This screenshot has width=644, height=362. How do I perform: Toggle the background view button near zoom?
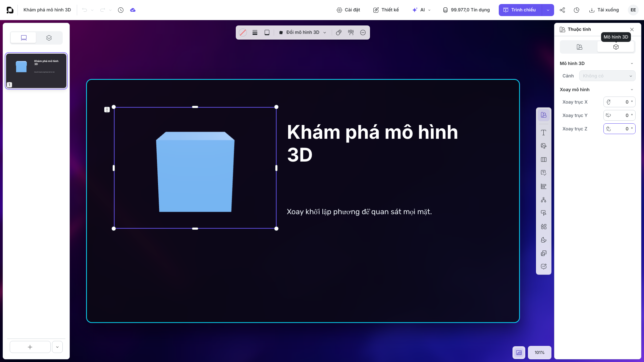(x=519, y=353)
